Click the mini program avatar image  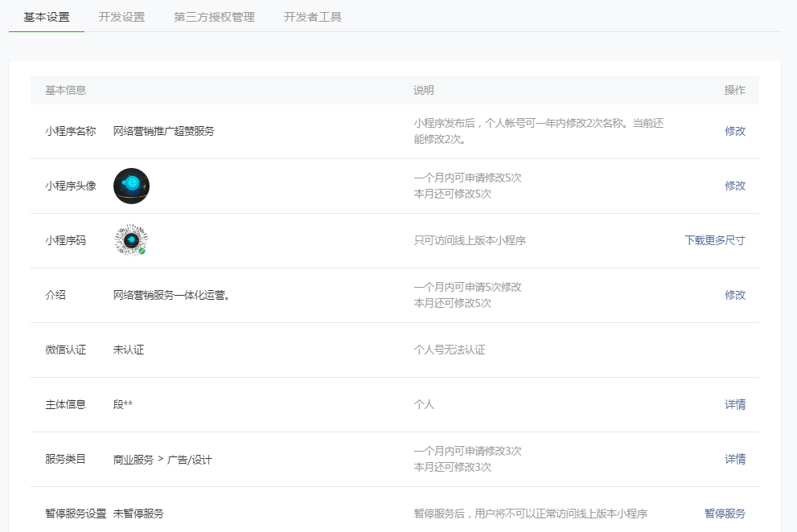[131, 186]
